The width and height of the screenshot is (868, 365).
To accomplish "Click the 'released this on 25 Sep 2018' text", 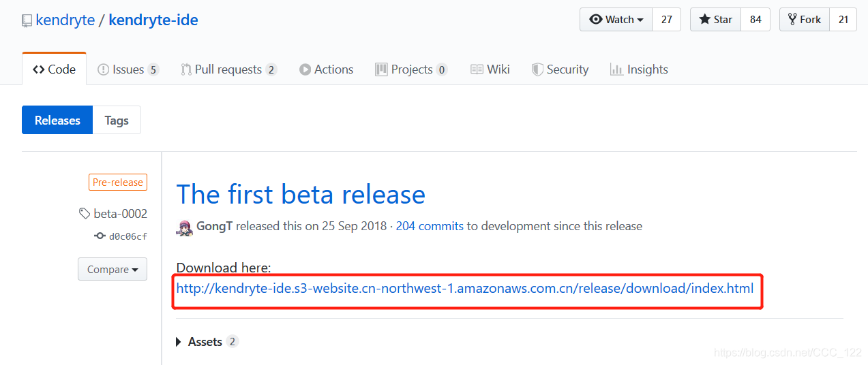I will [x=312, y=226].
